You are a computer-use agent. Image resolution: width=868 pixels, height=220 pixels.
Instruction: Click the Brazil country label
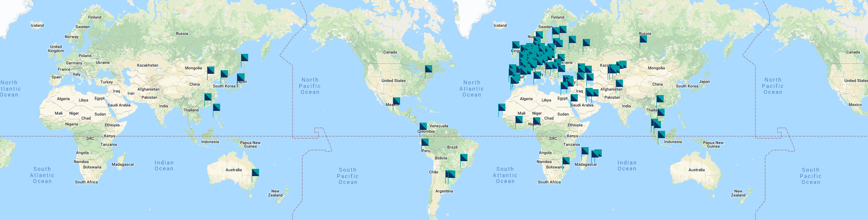coord(452,147)
